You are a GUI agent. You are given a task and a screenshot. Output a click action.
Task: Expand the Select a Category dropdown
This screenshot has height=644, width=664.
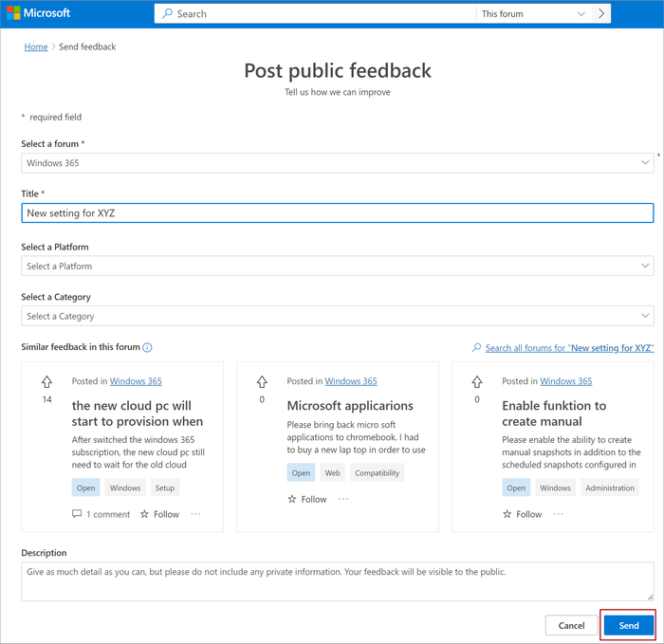(338, 316)
